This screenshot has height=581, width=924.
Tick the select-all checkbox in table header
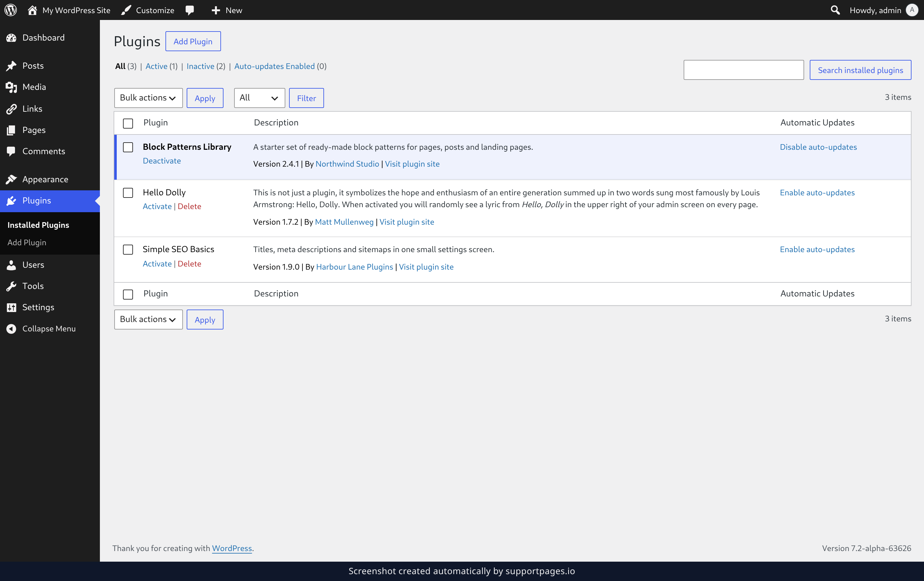click(128, 123)
